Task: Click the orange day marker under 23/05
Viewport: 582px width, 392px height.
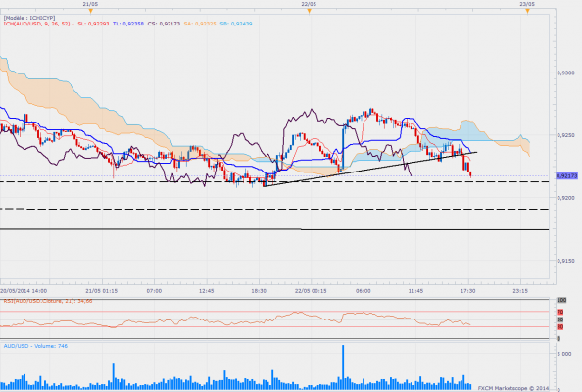Action: [527, 11]
